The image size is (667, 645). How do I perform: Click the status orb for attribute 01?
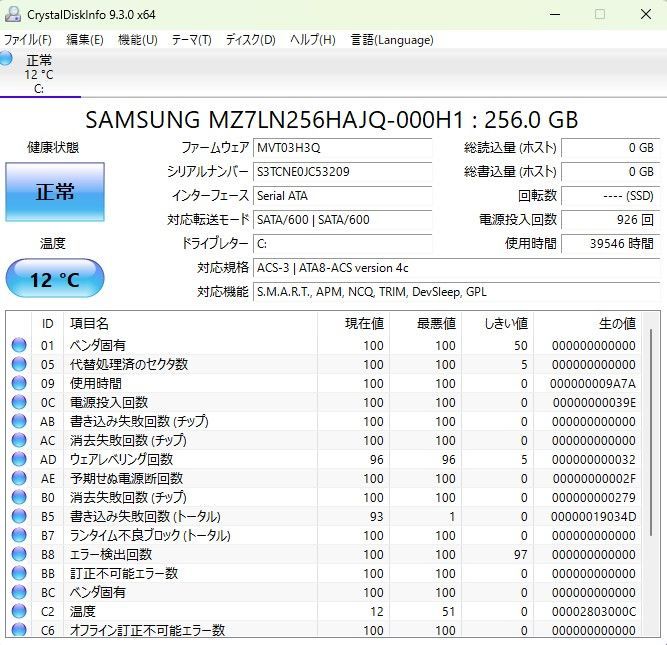(x=19, y=345)
